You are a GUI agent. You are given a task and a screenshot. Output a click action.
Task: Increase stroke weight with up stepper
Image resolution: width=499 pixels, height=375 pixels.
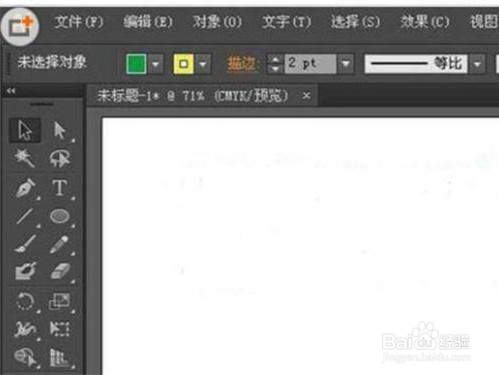click(x=275, y=59)
